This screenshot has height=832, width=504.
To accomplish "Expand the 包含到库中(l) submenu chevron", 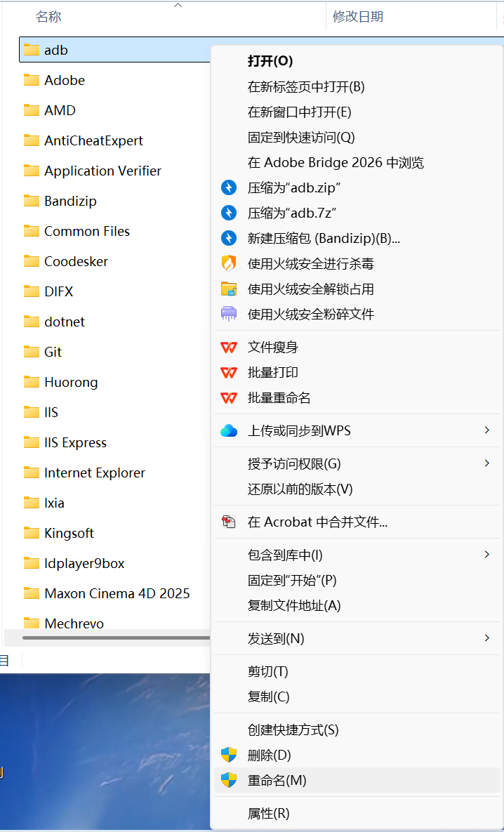I will [487, 554].
